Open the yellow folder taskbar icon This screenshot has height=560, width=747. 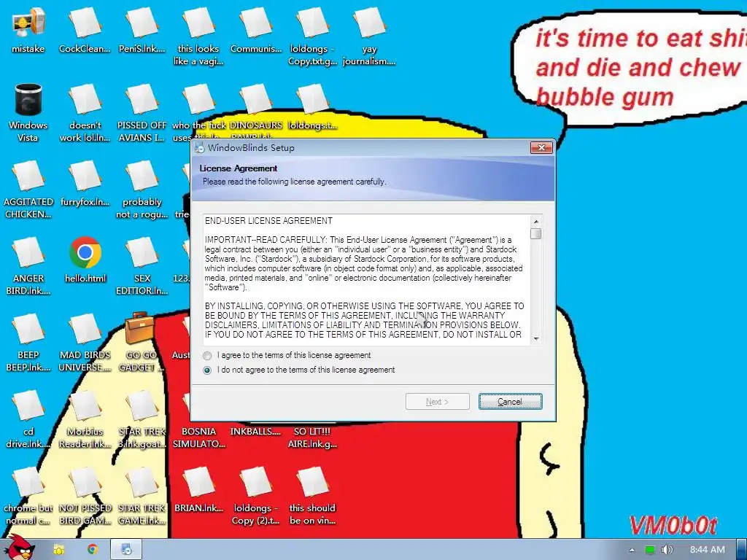coord(58,550)
